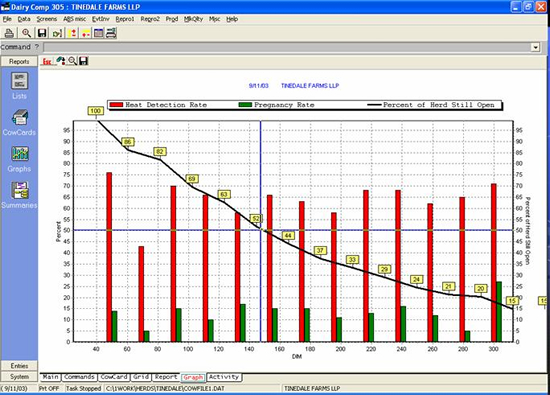Screen dimensions: 550x395
Task: Open the Command line dropdown arrow
Action: [535, 47]
